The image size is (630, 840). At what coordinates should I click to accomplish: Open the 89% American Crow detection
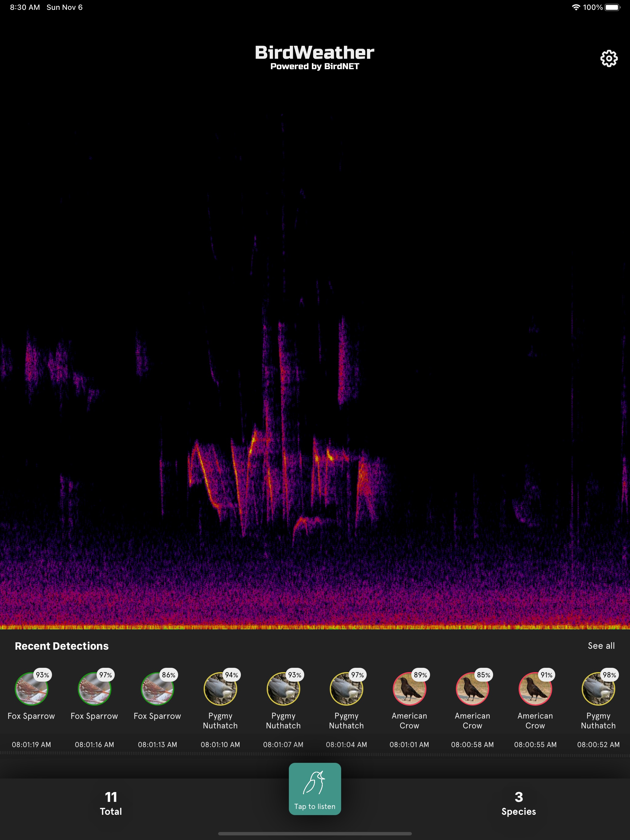pos(409,688)
